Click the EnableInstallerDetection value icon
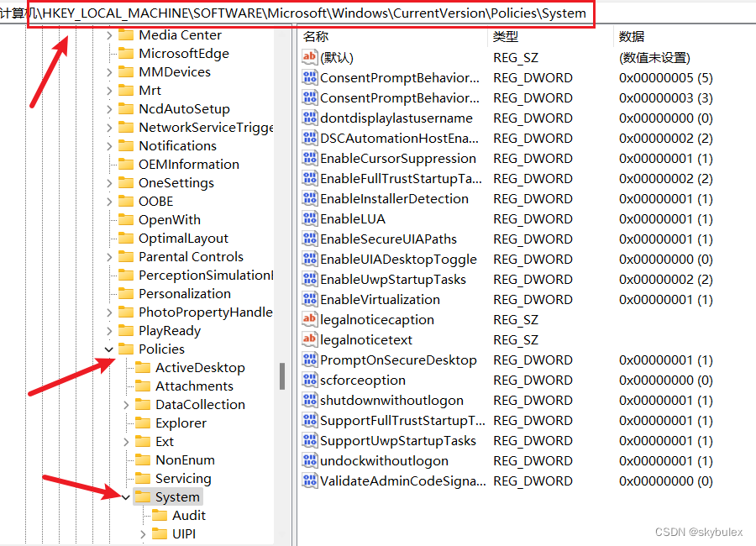The image size is (756, 546). pos(309,198)
